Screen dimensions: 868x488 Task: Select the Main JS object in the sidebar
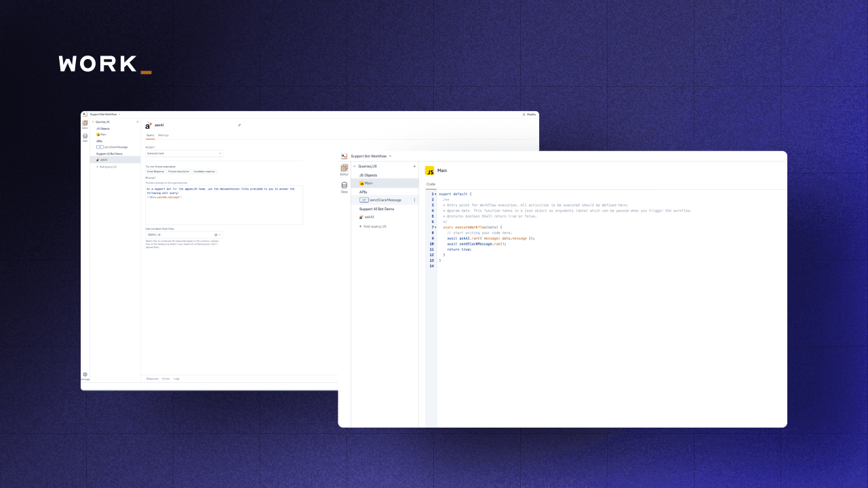point(367,183)
